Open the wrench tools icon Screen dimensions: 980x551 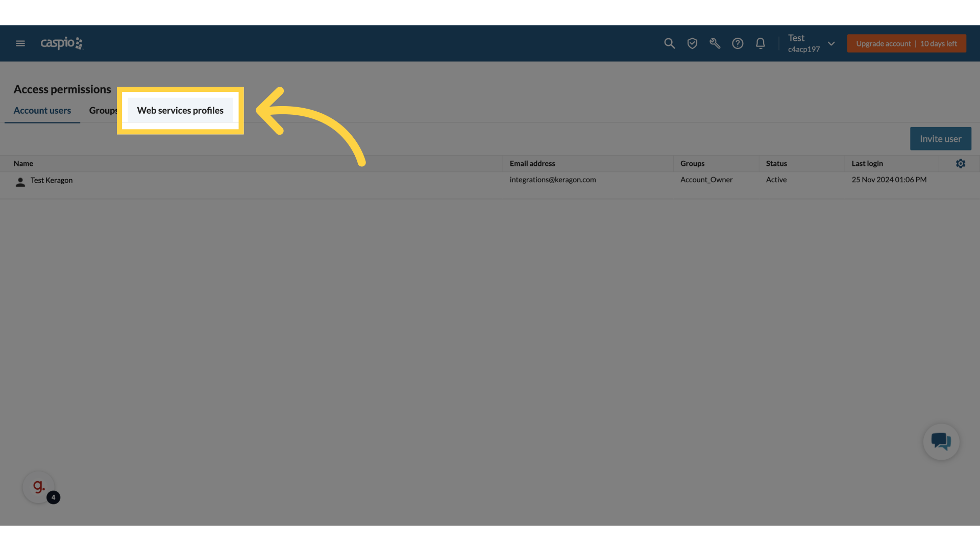(715, 43)
